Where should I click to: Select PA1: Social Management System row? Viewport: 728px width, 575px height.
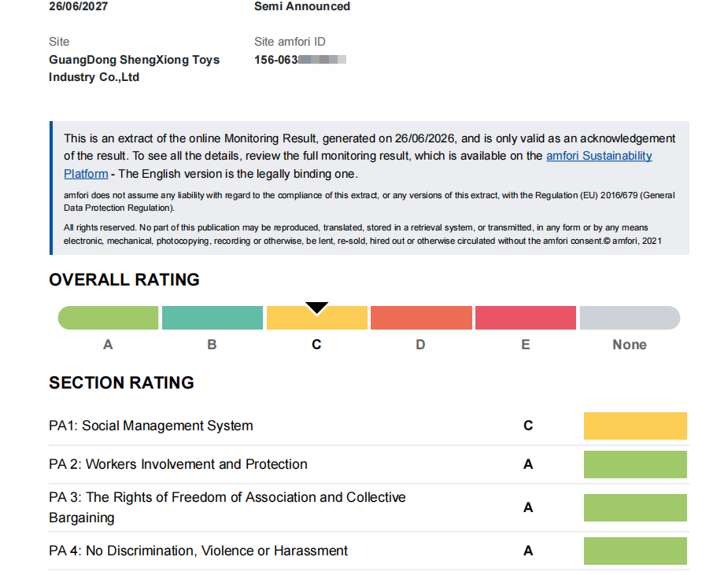point(368,426)
